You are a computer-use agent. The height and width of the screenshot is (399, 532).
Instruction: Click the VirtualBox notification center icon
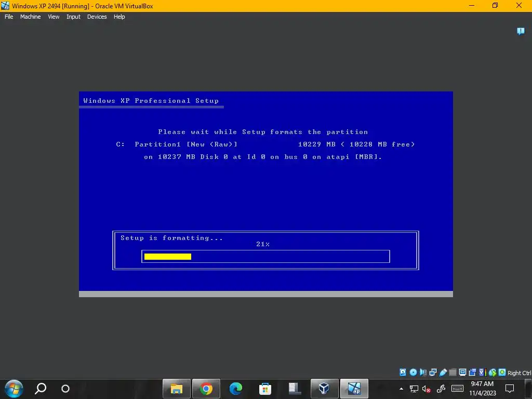(521, 31)
